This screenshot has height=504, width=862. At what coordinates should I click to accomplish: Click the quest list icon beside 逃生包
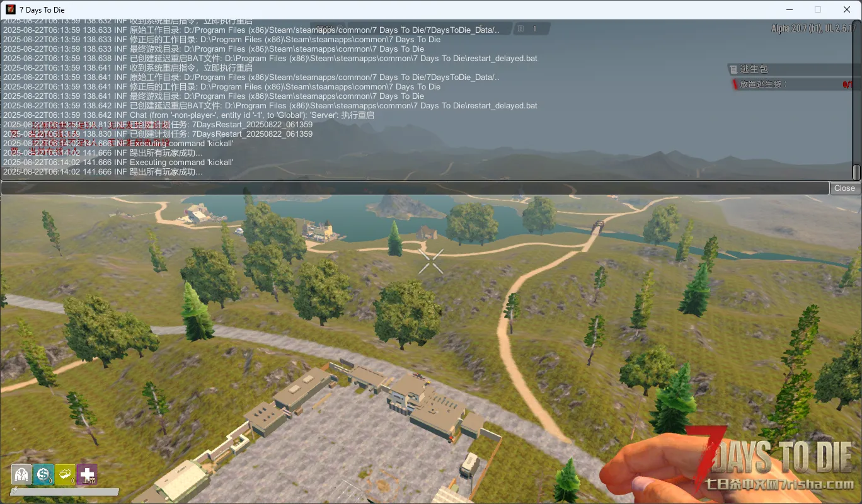point(733,69)
